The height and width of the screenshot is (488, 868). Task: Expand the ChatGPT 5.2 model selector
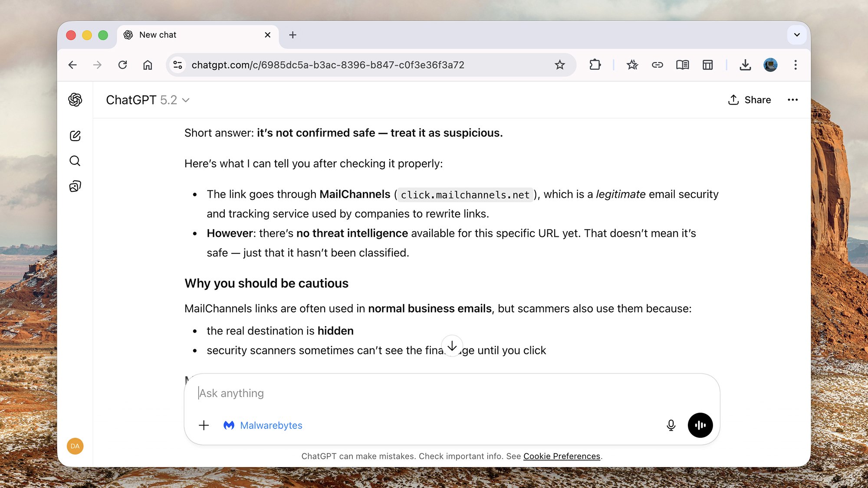point(148,100)
